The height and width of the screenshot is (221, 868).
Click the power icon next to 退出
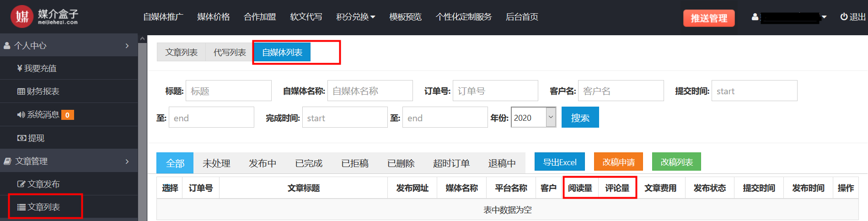[844, 17]
